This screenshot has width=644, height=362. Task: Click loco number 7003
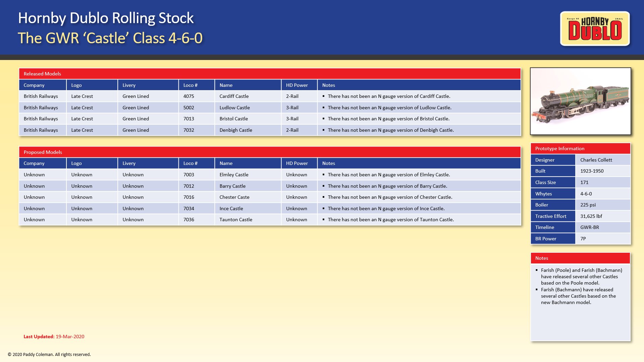point(189,175)
